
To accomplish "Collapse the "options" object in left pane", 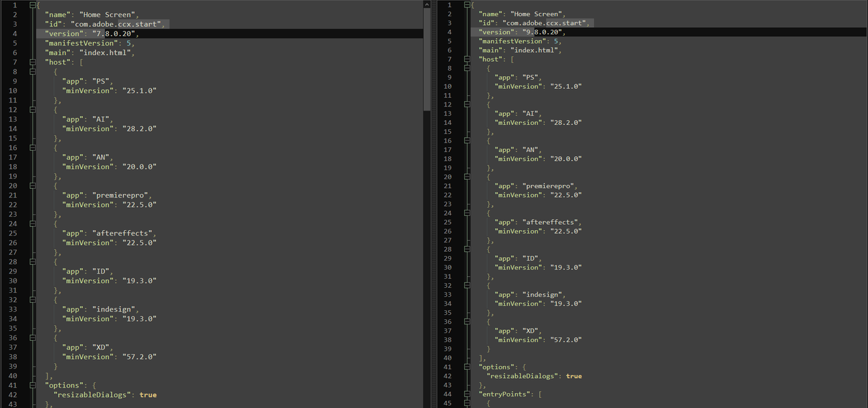I will (32, 386).
